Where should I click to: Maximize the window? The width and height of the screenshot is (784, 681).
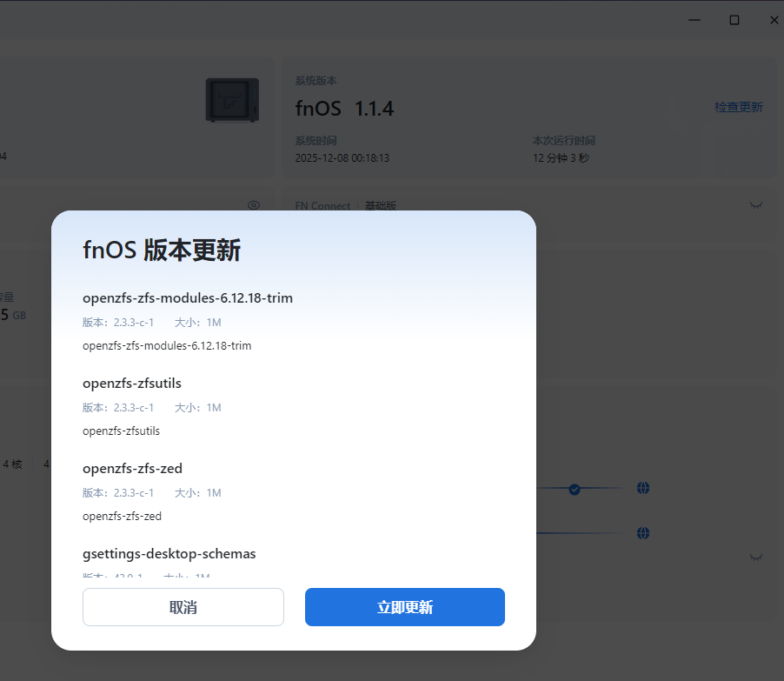734,20
